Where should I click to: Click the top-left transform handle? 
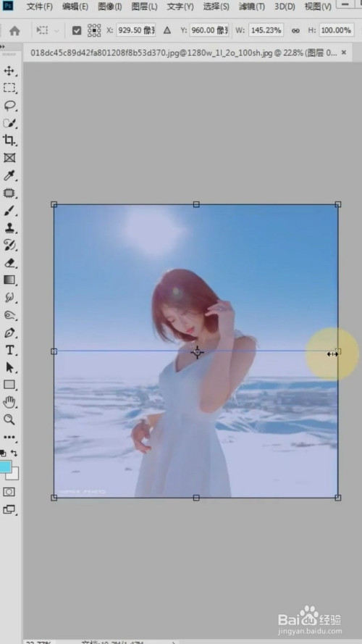pyautogui.click(x=54, y=204)
